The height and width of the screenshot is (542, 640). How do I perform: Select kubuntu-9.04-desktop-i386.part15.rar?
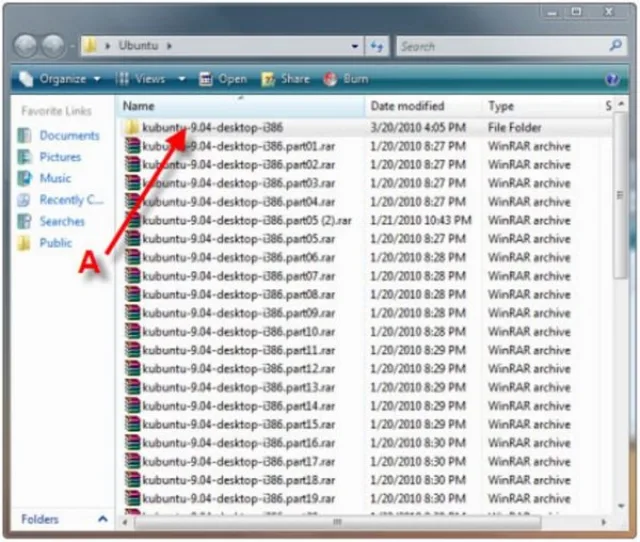[x=238, y=424]
